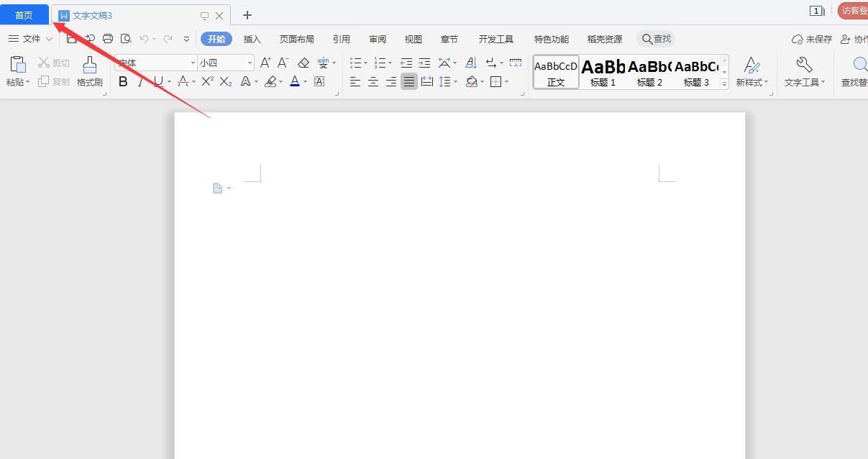This screenshot has width=868, height=459.
Task: Click the print icon in quick toolbar
Action: (x=108, y=39)
